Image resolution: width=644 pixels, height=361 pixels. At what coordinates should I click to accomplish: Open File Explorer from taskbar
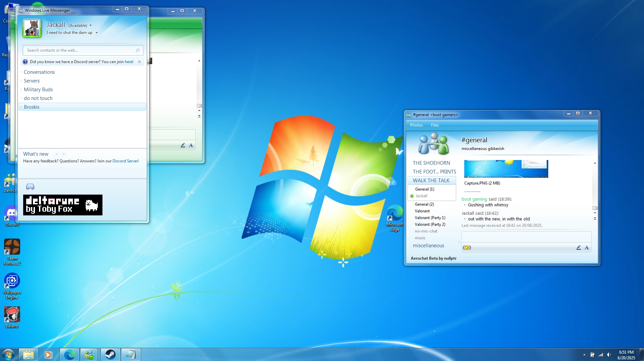28,355
